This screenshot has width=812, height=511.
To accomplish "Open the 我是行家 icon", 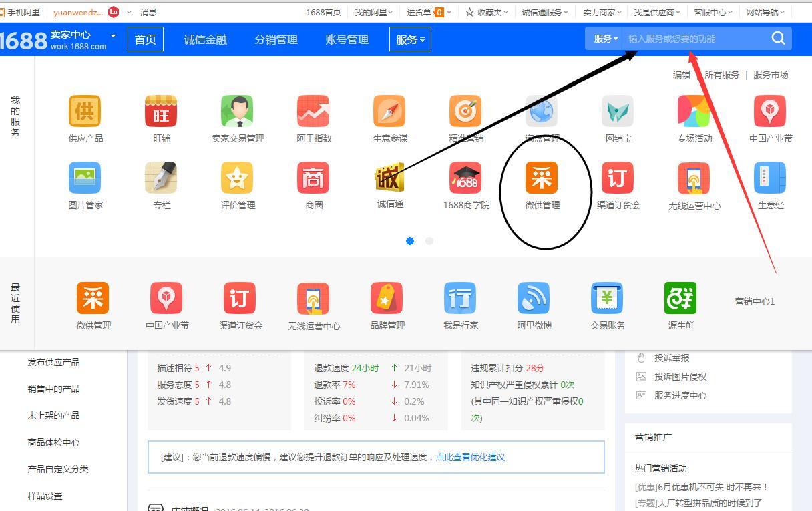I will pos(460,298).
